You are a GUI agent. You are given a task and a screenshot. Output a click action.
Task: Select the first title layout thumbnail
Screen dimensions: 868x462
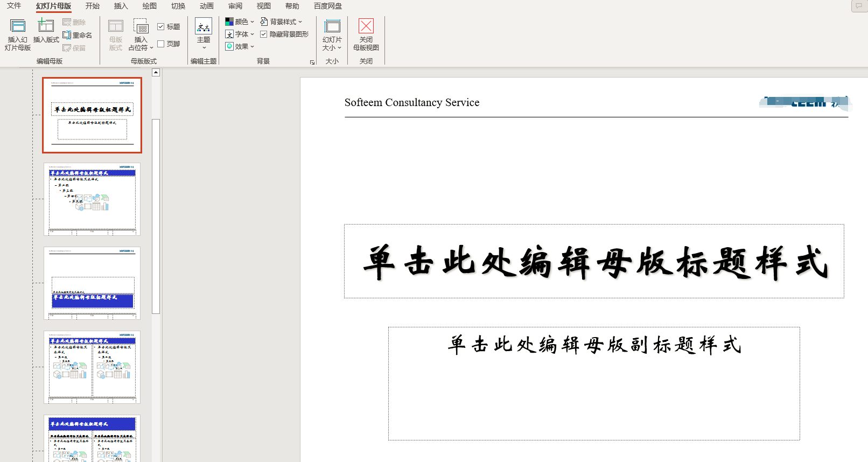(92, 115)
